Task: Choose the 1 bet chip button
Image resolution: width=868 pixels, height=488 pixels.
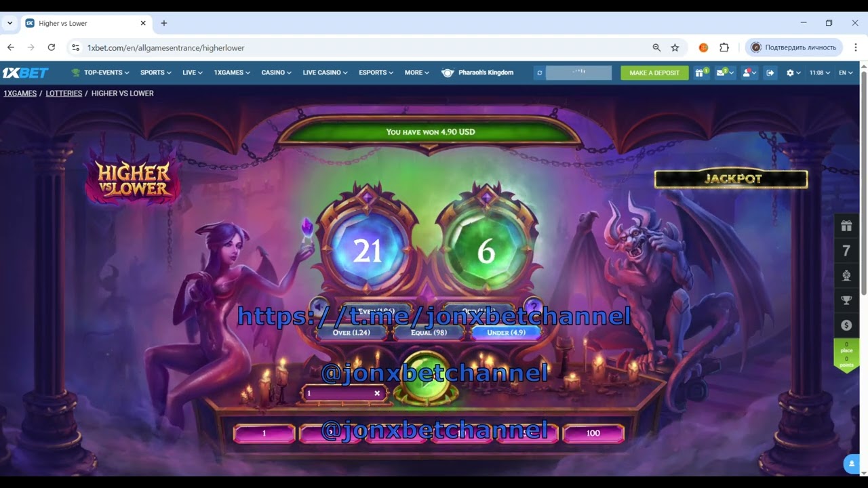Action: (264, 433)
